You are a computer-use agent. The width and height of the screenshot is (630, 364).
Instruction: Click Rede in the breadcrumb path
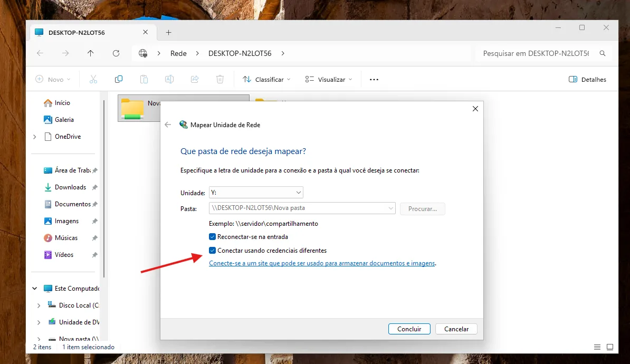tap(178, 53)
